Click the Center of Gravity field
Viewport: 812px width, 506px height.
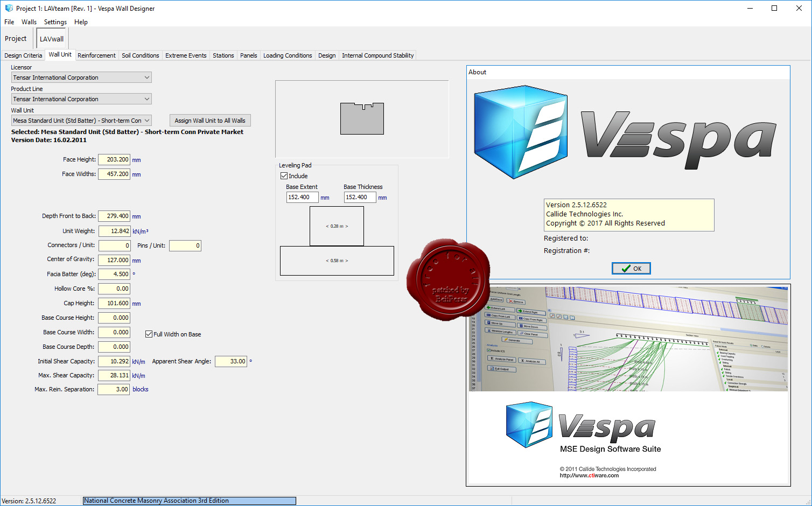pos(114,260)
